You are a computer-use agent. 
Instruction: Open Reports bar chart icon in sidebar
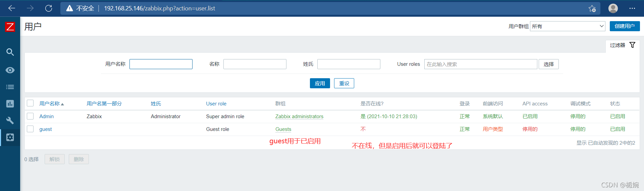[x=10, y=104]
